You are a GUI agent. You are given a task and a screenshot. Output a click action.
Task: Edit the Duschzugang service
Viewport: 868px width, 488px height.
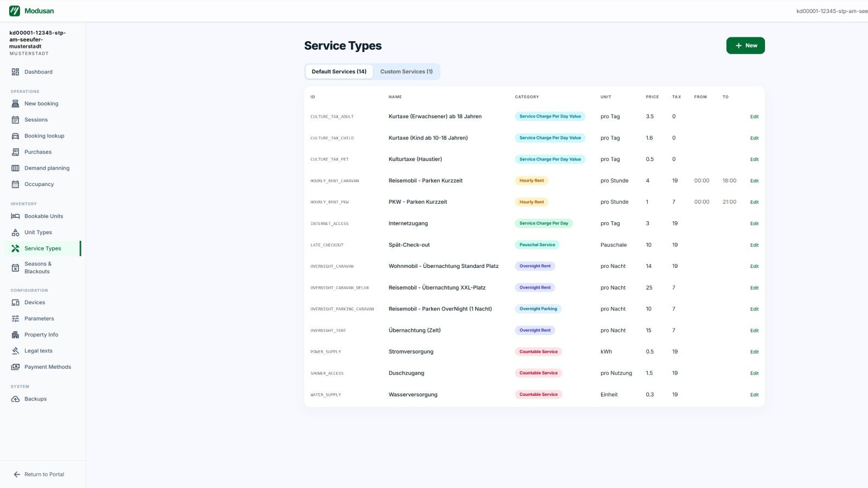[x=754, y=373]
